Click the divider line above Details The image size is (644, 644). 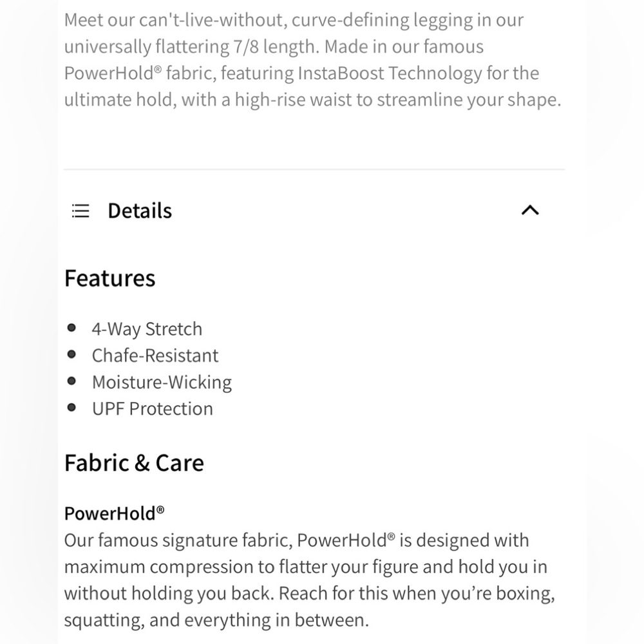(313, 169)
